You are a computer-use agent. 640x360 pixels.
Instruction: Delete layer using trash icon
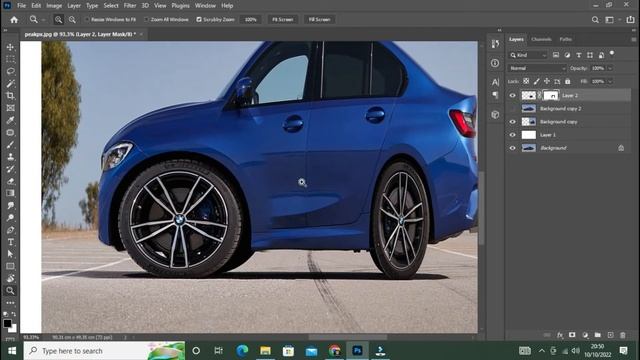click(623, 335)
